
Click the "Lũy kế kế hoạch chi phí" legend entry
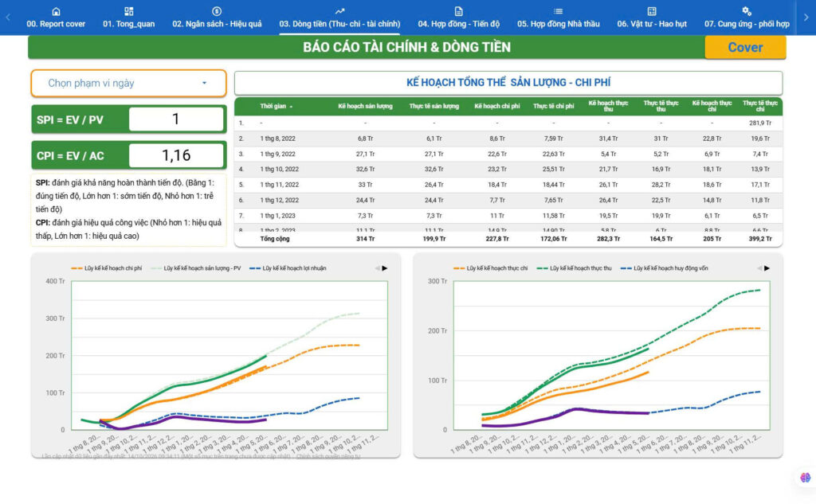coord(107,268)
